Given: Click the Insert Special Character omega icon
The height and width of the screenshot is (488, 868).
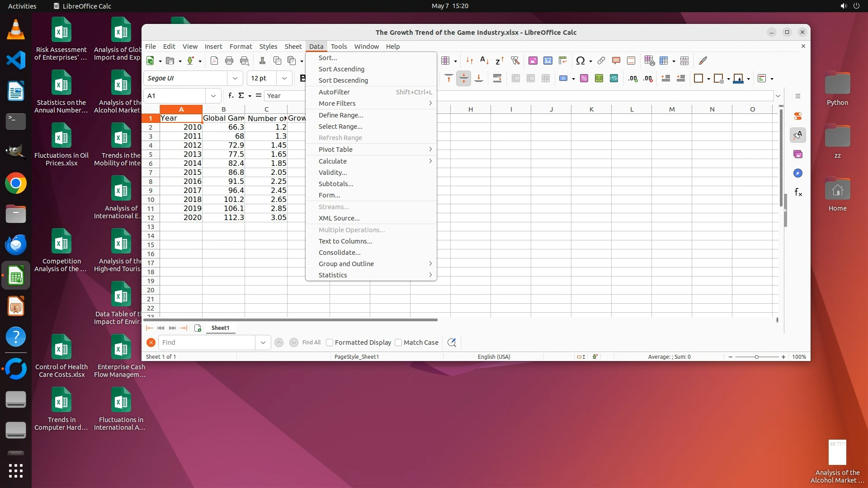Looking at the screenshot, I should coord(580,61).
